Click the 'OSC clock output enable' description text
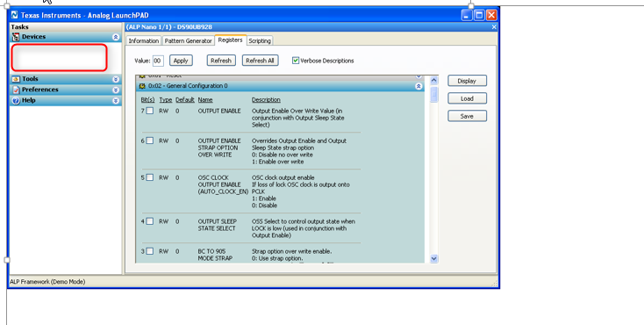The width and height of the screenshot is (644, 325). tap(283, 177)
